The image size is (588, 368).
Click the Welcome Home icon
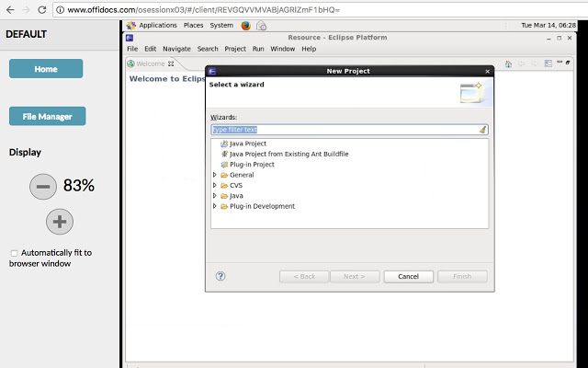point(508,63)
